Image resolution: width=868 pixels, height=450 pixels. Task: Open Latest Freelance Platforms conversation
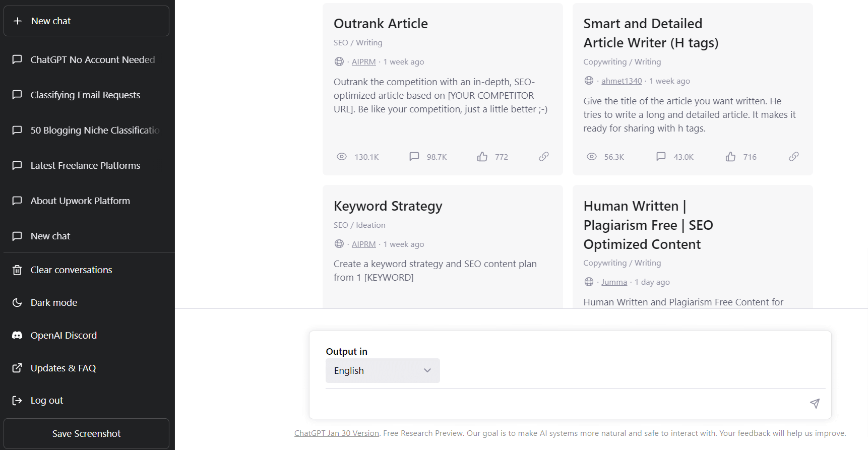(x=86, y=165)
